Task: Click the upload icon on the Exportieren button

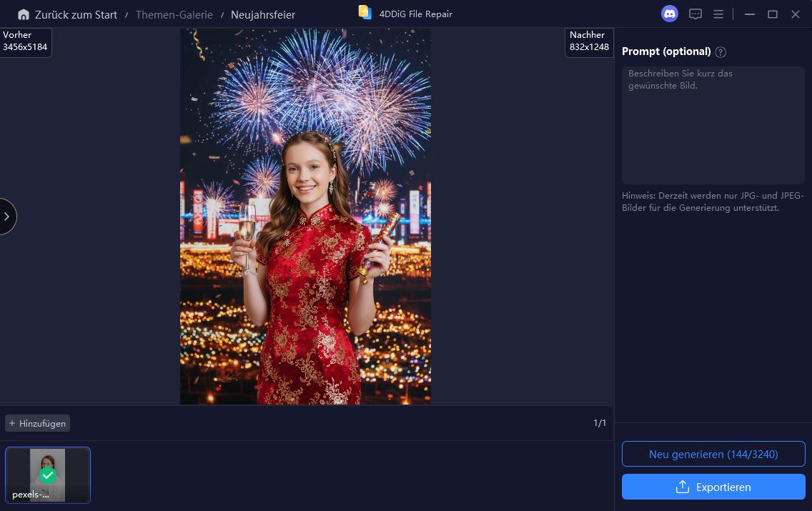Action: pos(683,487)
